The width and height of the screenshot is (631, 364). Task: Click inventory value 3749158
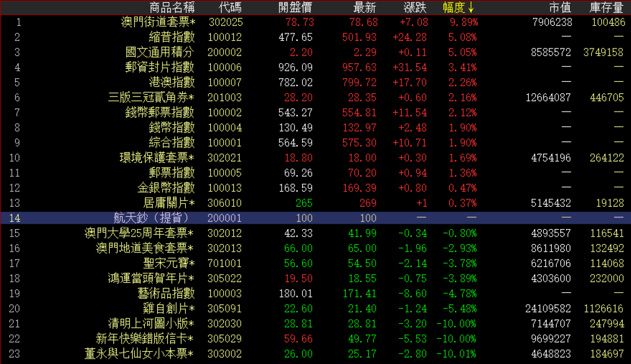604,52
